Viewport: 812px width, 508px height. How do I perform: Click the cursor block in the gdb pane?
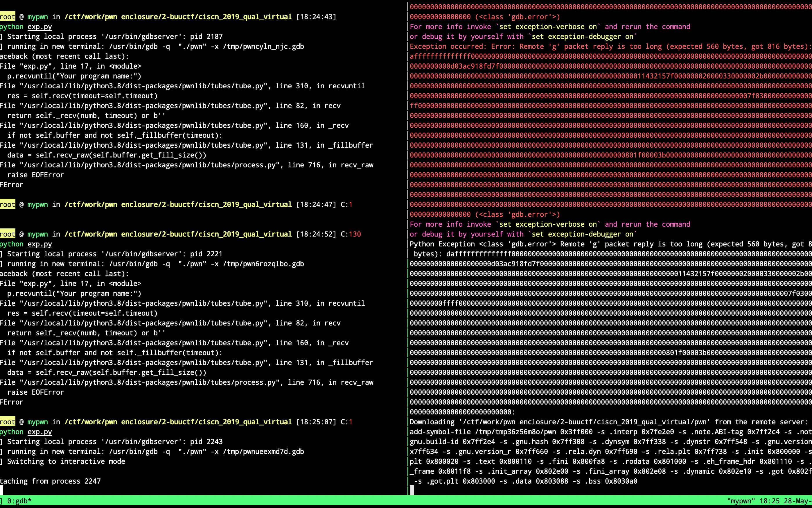pyautogui.click(x=412, y=491)
